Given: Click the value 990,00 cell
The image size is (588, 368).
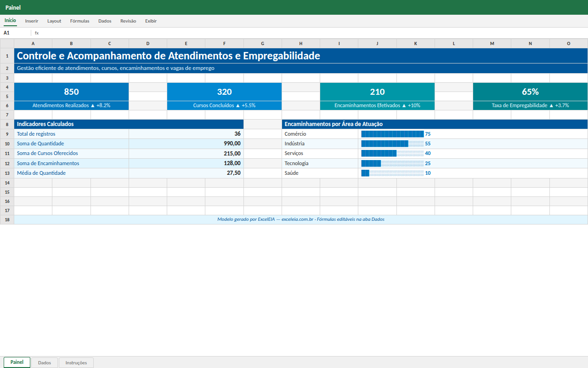Looking at the screenshot, I should pos(187,144).
